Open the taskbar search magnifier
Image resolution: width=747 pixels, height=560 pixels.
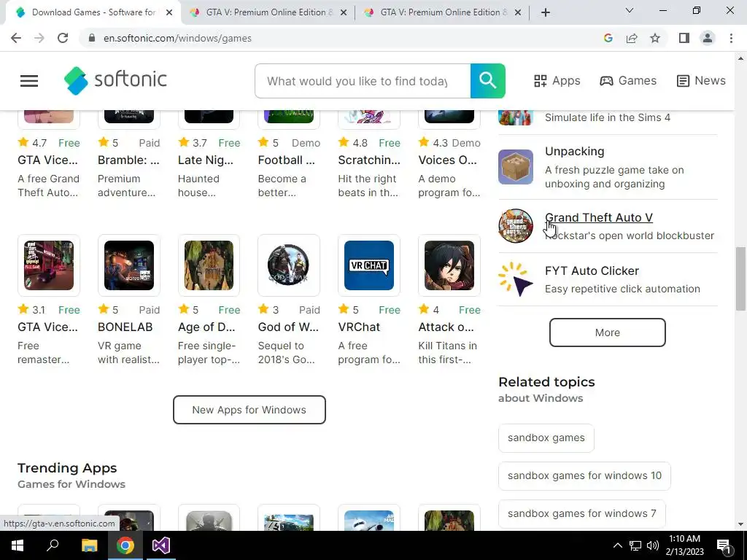(53, 545)
